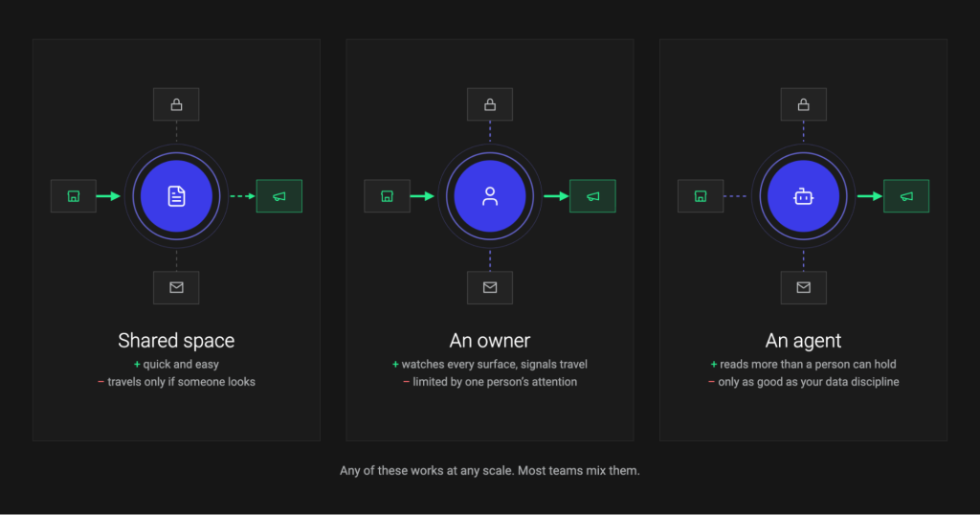Click the envelope icon below Shared space circle

click(x=176, y=287)
